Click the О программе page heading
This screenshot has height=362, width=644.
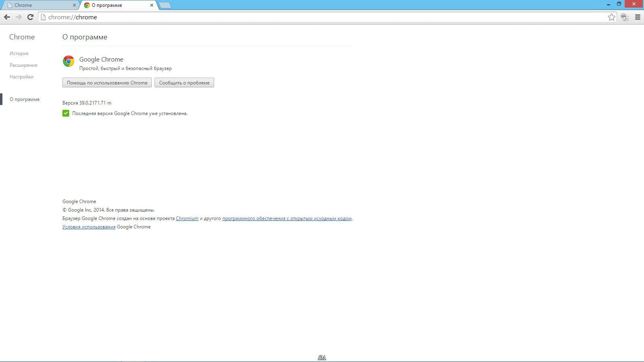pos(85,37)
